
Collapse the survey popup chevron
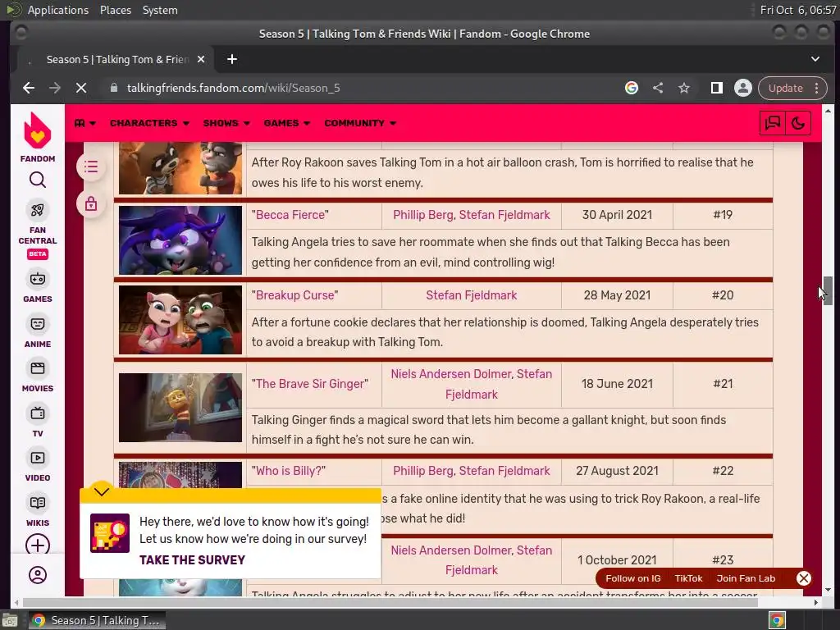click(x=101, y=492)
